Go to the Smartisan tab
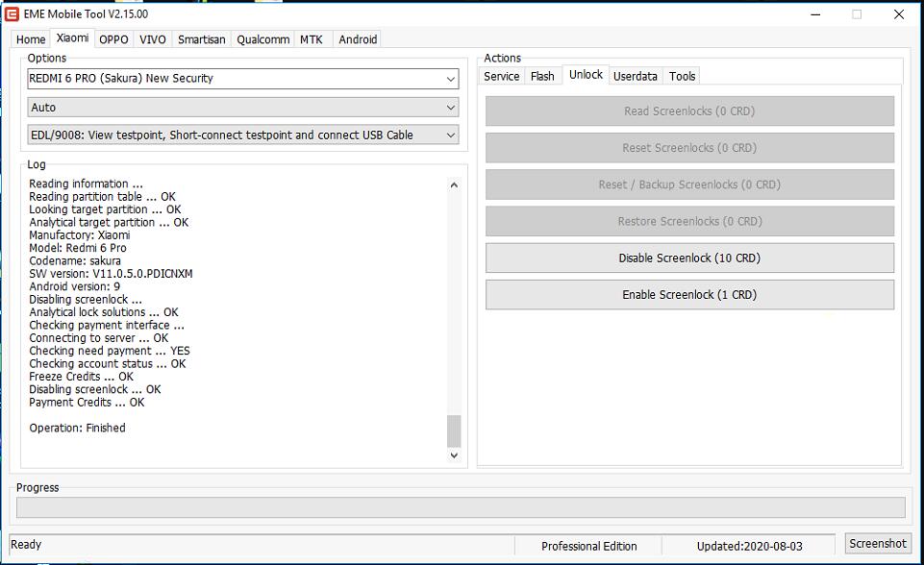The width and height of the screenshot is (924, 565). (202, 39)
